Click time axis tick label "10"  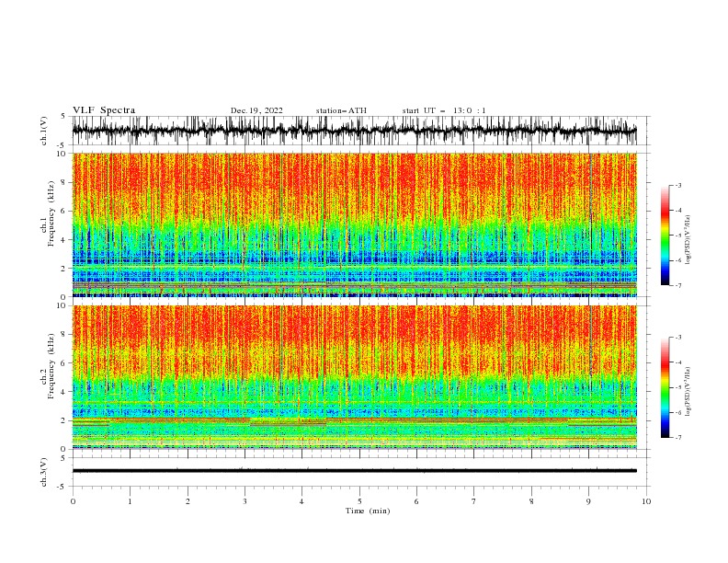point(646,501)
